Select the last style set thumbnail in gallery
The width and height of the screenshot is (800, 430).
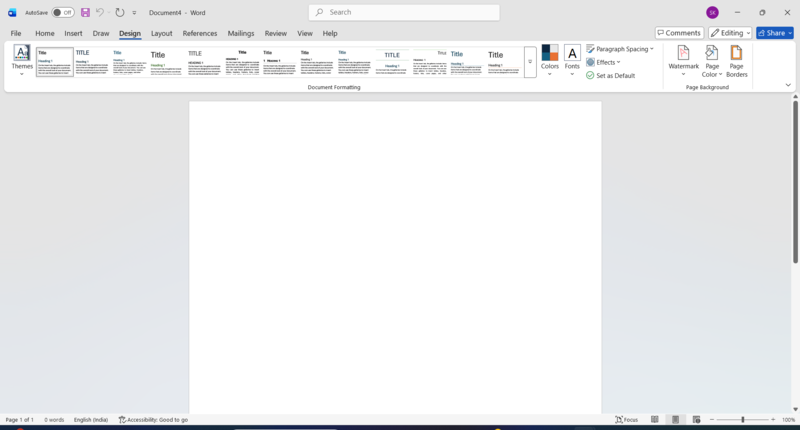click(504, 62)
